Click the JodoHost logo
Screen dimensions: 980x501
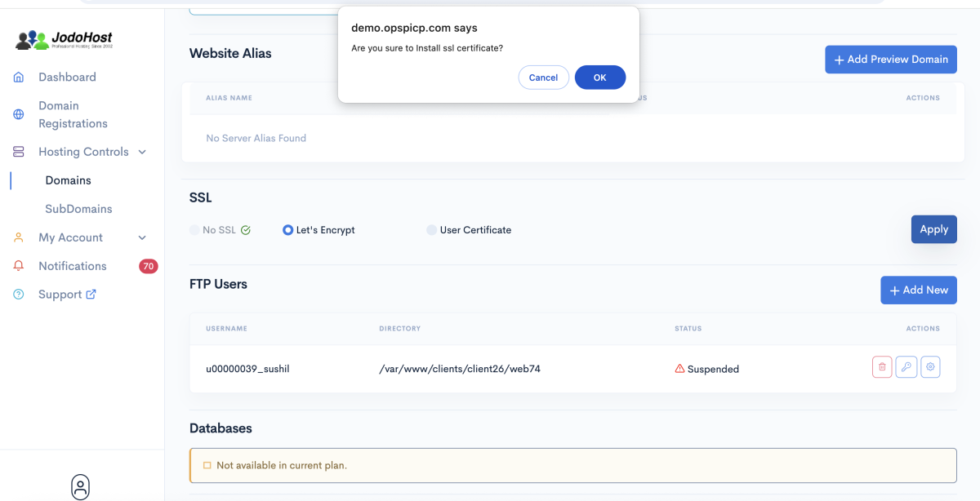coord(64,38)
